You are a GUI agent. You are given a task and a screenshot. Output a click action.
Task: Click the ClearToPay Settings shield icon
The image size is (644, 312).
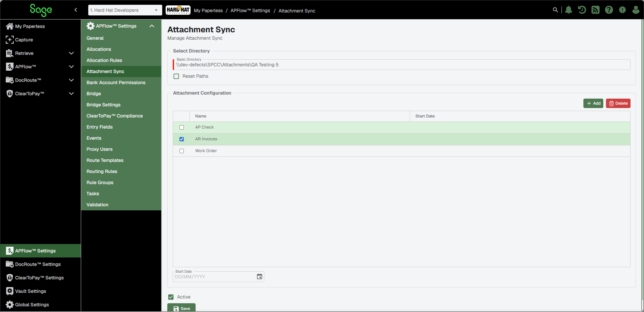[x=10, y=278]
